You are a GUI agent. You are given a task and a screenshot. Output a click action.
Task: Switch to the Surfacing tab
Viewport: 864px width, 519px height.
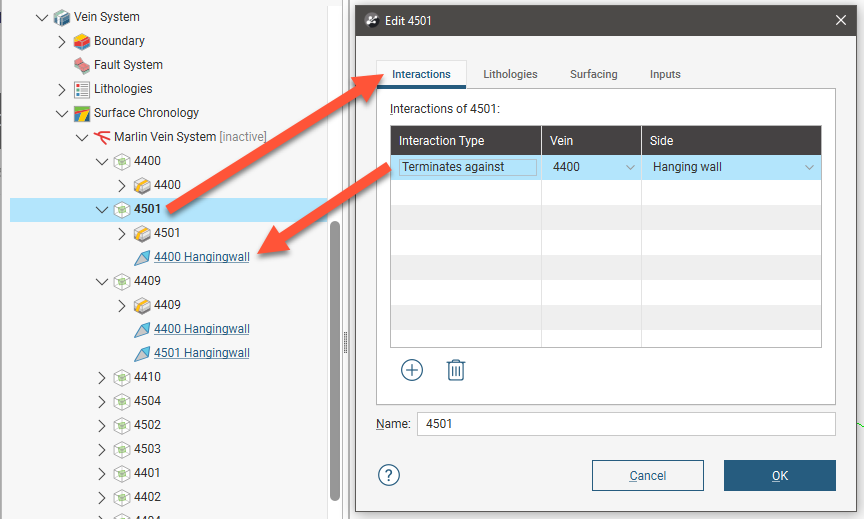(593, 74)
